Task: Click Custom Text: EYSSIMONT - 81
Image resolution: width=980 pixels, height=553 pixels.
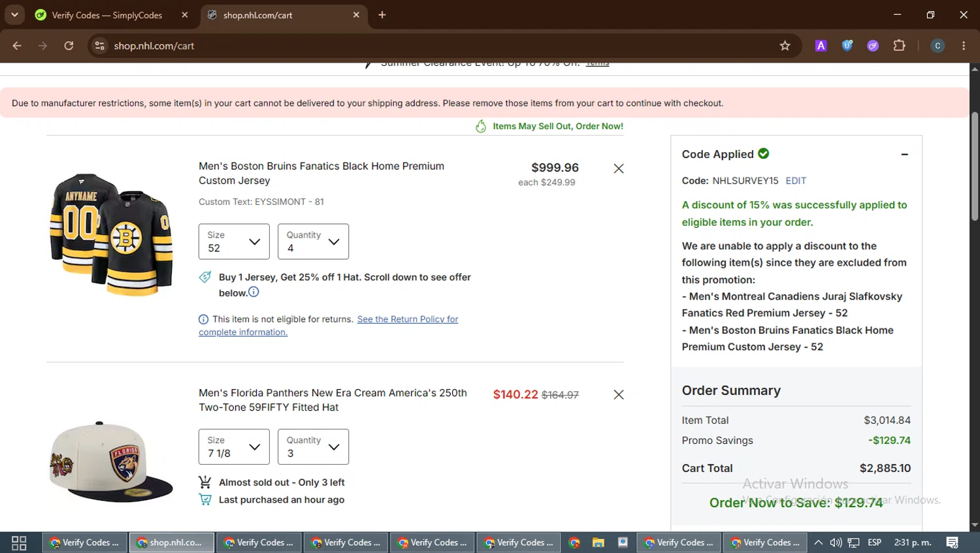Action: [x=261, y=202]
